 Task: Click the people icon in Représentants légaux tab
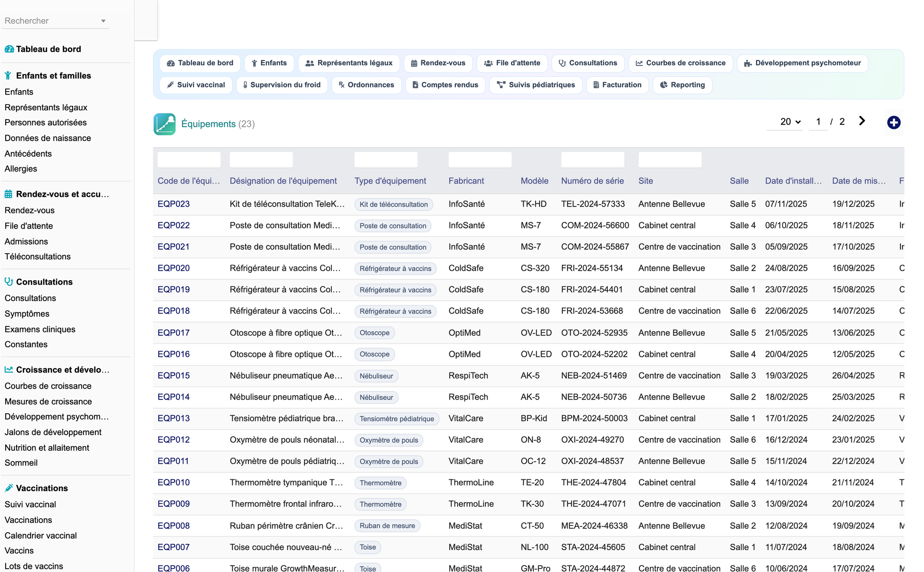pyautogui.click(x=310, y=63)
